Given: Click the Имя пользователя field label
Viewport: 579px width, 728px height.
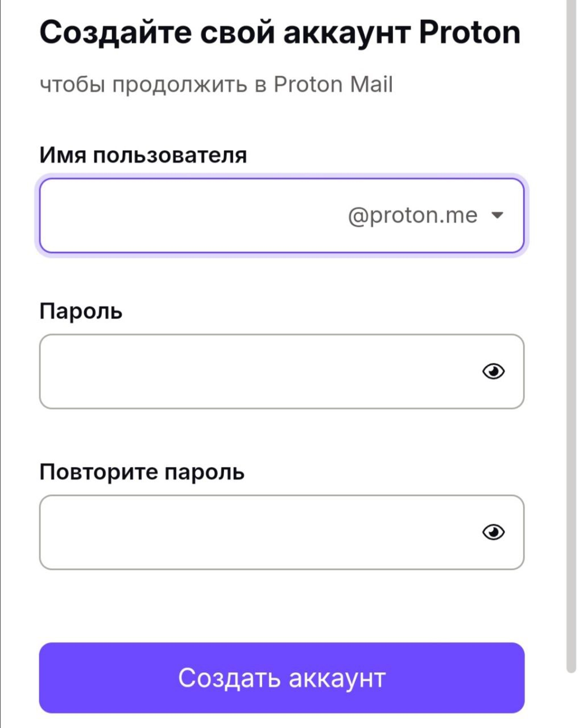Looking at the screenshot, I should click(142, 154).
